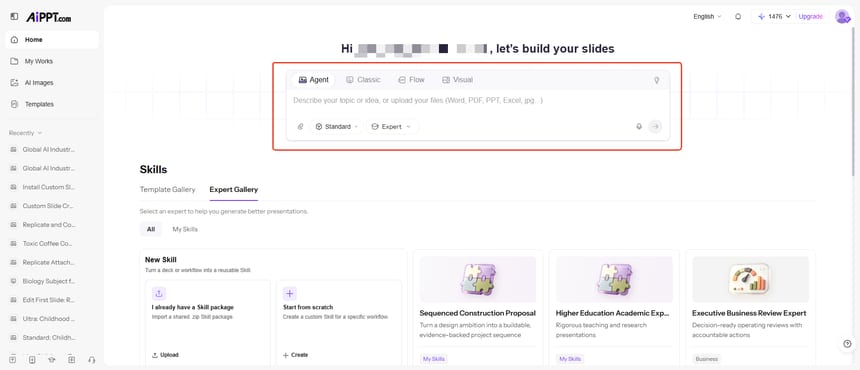Open the Templates section
Image resolution: width=860 pixels, height=370 pixels.
point(52,104)
